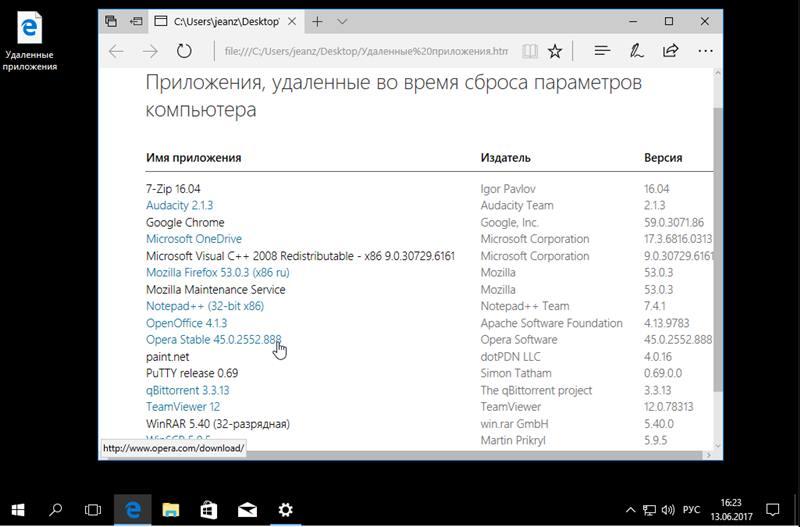Image resolution: width=800 pixels, height=527 pixels.
Task: Open Settings gear in the taskbar
Action: coord(285,510)
